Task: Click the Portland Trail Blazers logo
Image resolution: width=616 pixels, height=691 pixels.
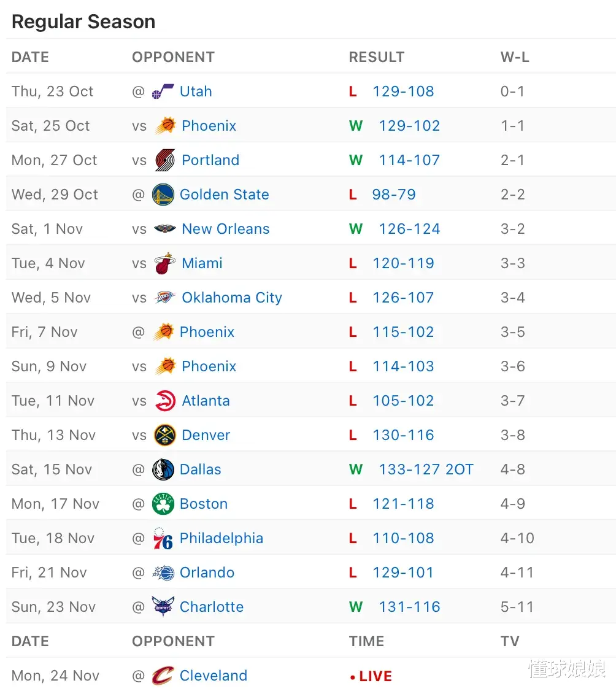Action: [x=165, y=160]
